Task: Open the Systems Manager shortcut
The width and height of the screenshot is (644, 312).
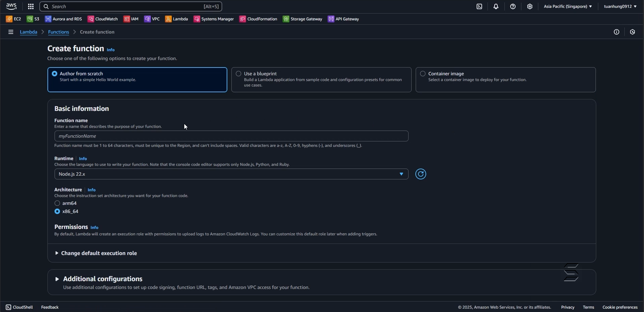Action: [214, 19]
